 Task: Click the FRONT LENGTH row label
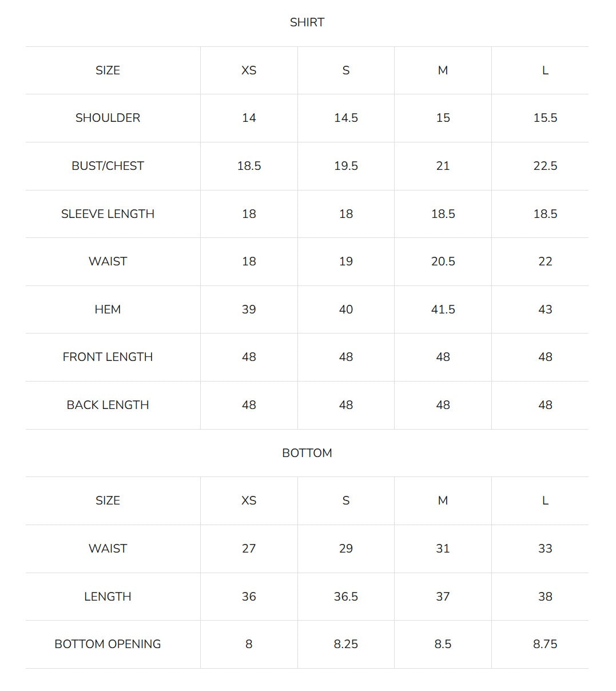[x=108, y=357]
